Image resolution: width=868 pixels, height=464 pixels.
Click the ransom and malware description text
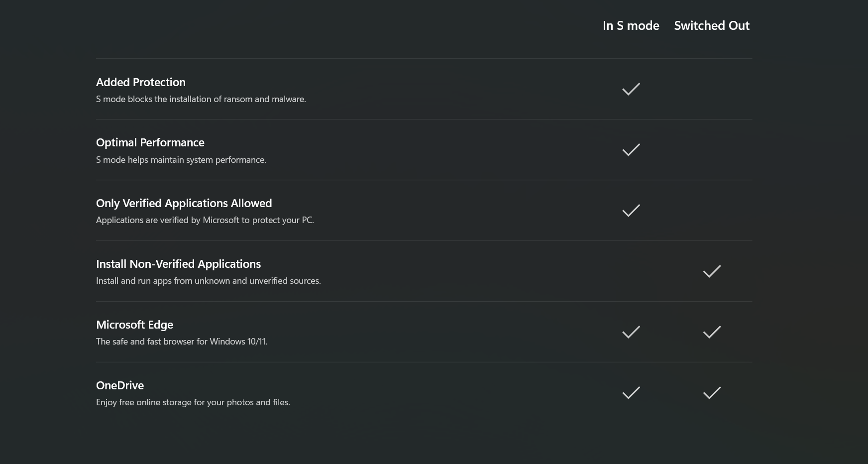pos(201,99)
